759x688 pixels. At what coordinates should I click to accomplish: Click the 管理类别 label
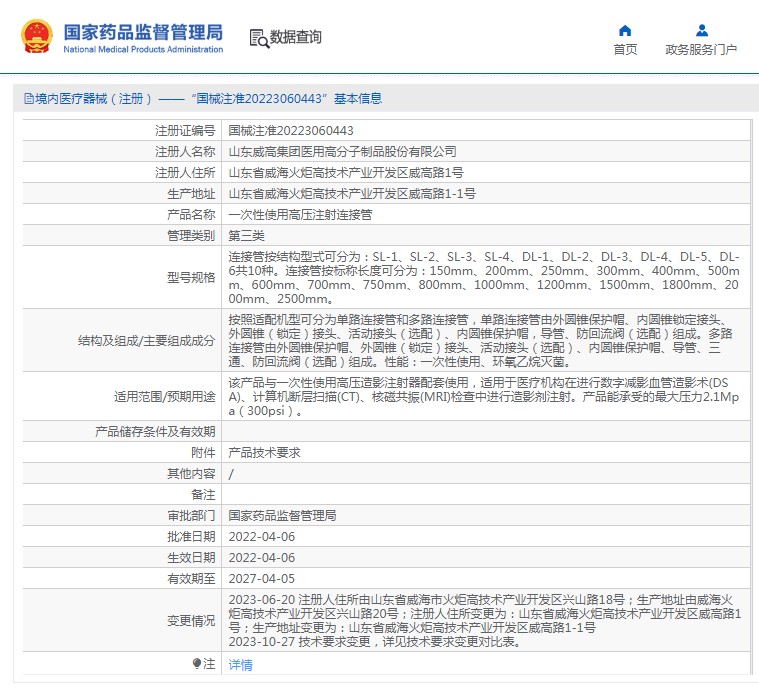pos(191,236)
